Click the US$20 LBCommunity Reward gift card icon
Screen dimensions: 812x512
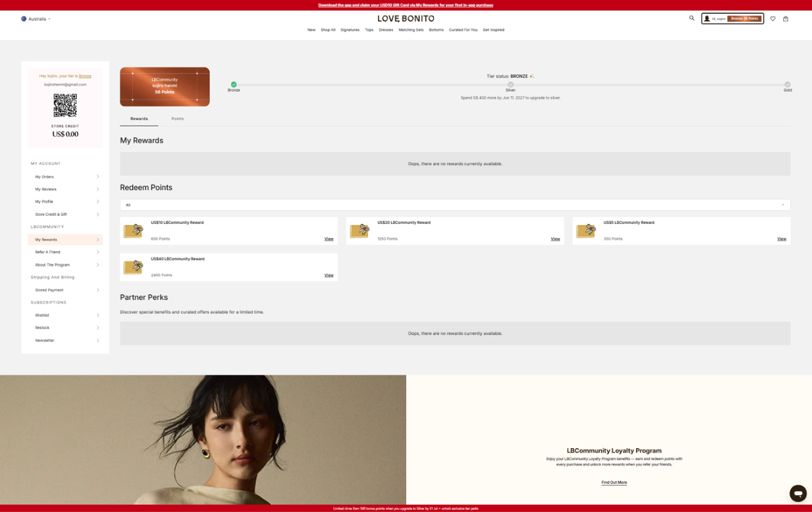pyautogui.click(x=360, y=231)
